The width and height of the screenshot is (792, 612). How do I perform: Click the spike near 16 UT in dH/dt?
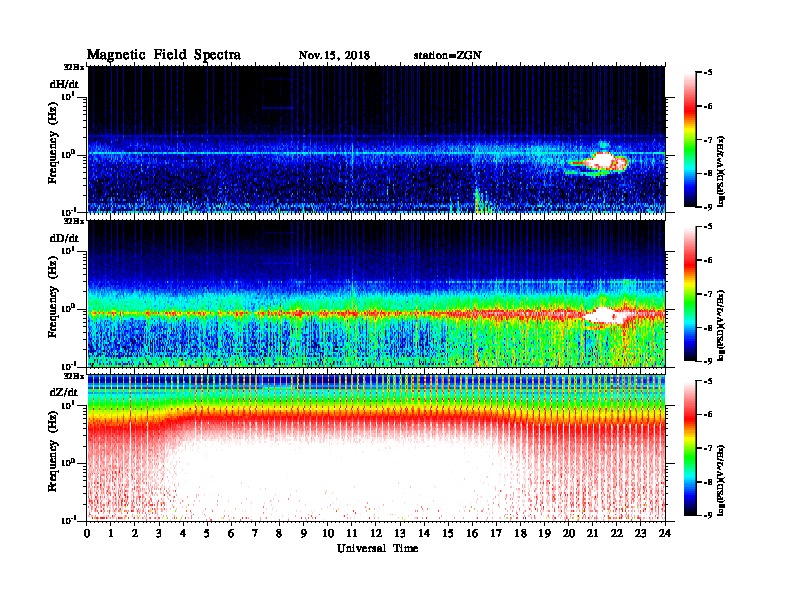click(x=477, y=199)
